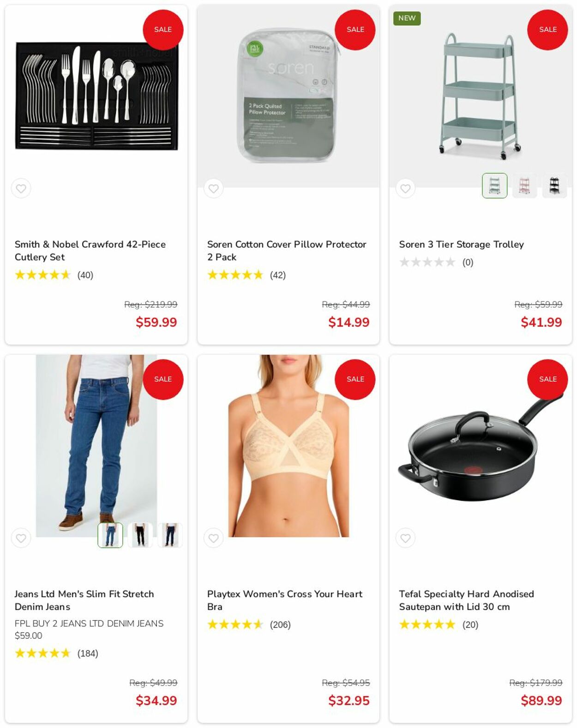Viewport: 577px width, 728px height.
Task: Choose dark navy jeans variant thumbnail
Action: tap(170, 535)
